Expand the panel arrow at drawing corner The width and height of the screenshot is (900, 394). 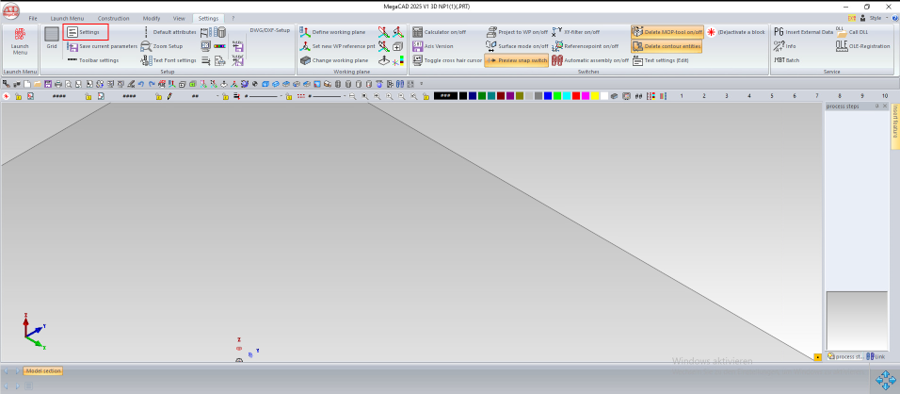(x=818, y=357)
